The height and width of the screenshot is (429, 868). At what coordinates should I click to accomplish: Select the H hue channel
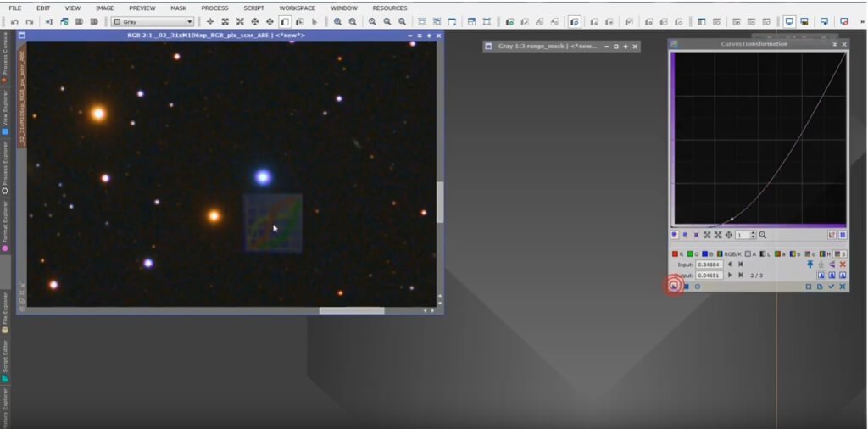(x=825, y=254)
